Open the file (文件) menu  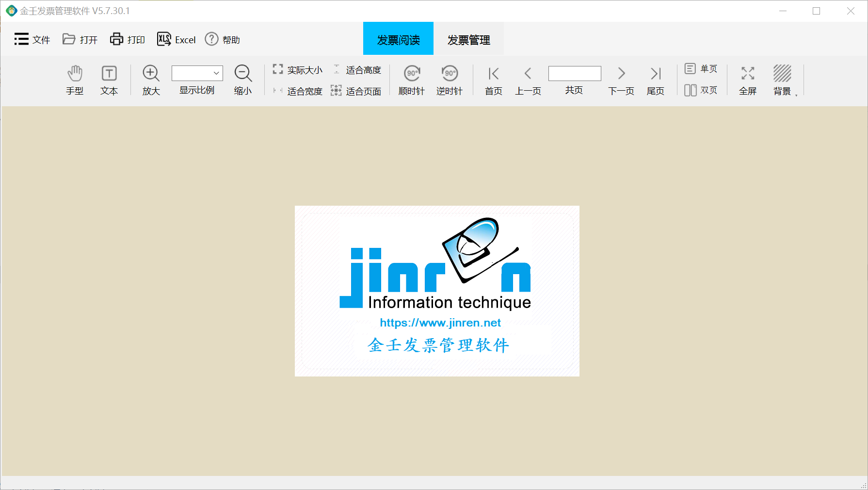32,40
